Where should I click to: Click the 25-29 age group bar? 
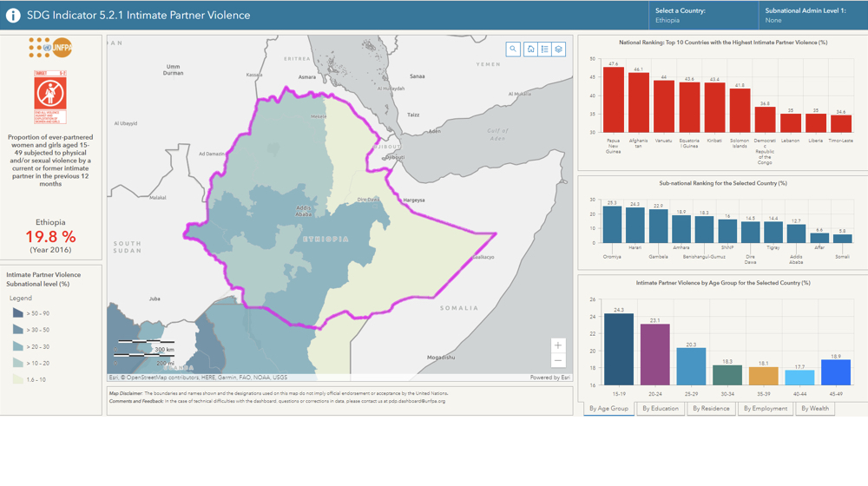point(691,366)
